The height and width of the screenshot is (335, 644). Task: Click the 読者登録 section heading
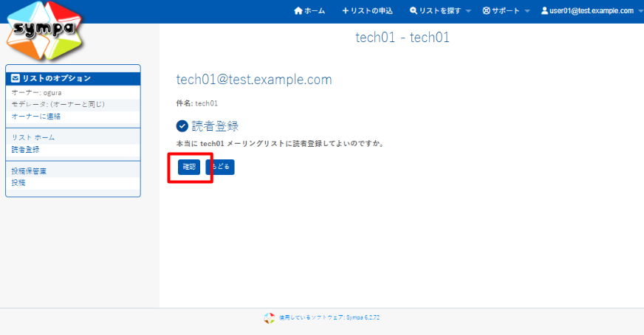[x=215, y=126]
